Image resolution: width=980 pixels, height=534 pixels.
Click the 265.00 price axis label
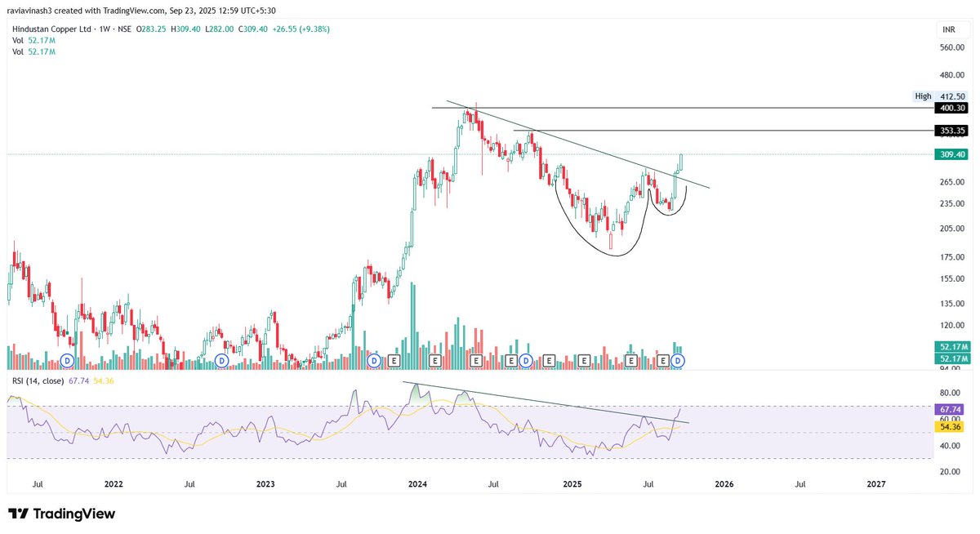tap(952, 182)
